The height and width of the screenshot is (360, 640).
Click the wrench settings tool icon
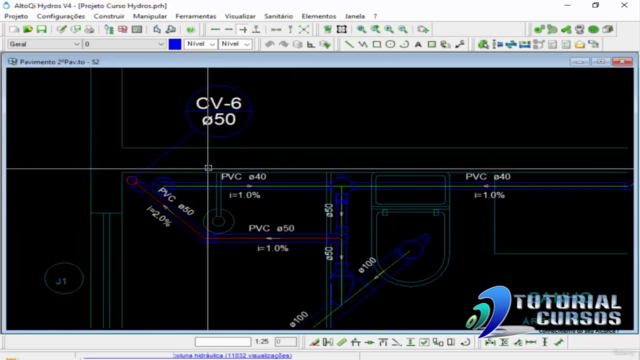(x=460, y=44)
